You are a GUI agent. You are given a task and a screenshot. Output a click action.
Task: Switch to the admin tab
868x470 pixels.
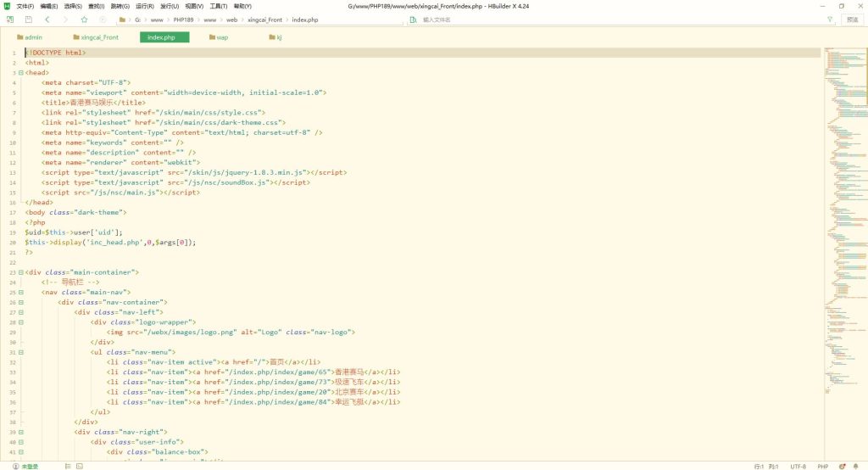[30, 37]
